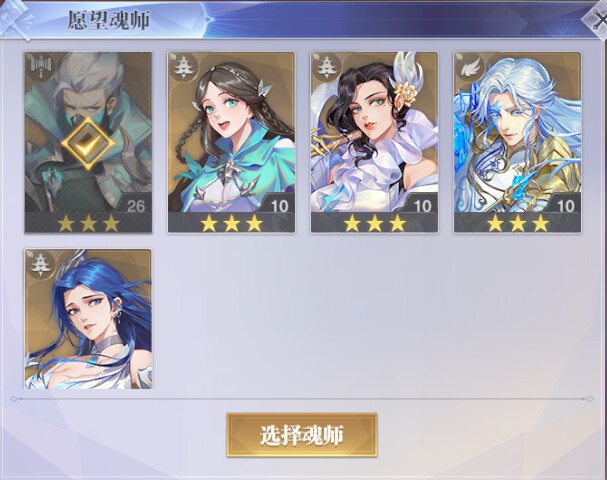
Task: Click the left diamond end of divider line
Action: 14,398
